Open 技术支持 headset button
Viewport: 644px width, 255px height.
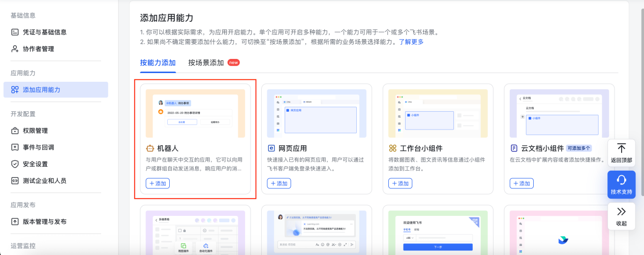pyautogui.click(x=621, y=184)
